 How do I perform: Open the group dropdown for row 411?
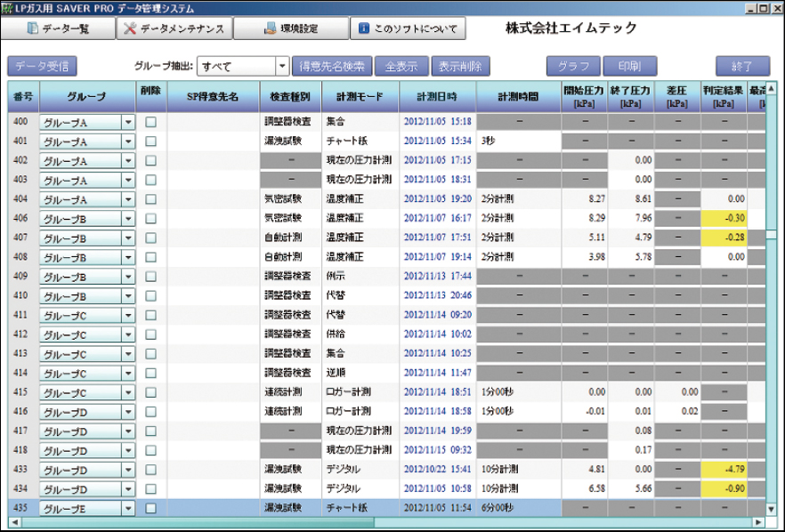pos(128,315)
